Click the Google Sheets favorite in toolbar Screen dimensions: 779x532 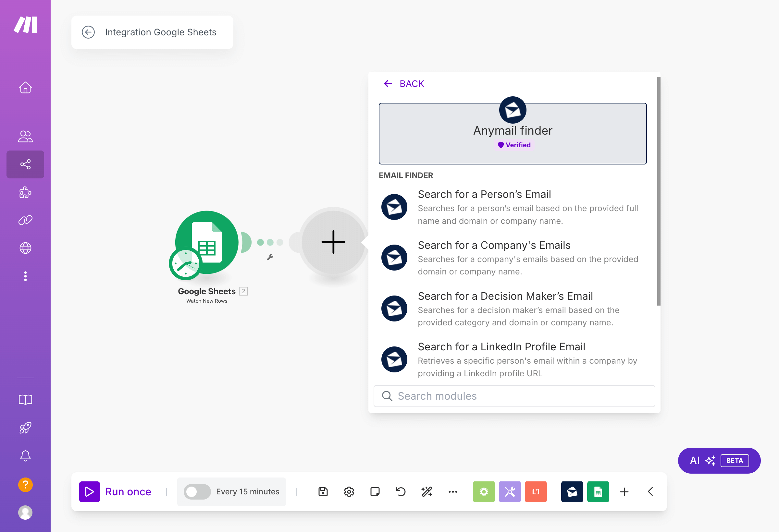click(598, 491)
